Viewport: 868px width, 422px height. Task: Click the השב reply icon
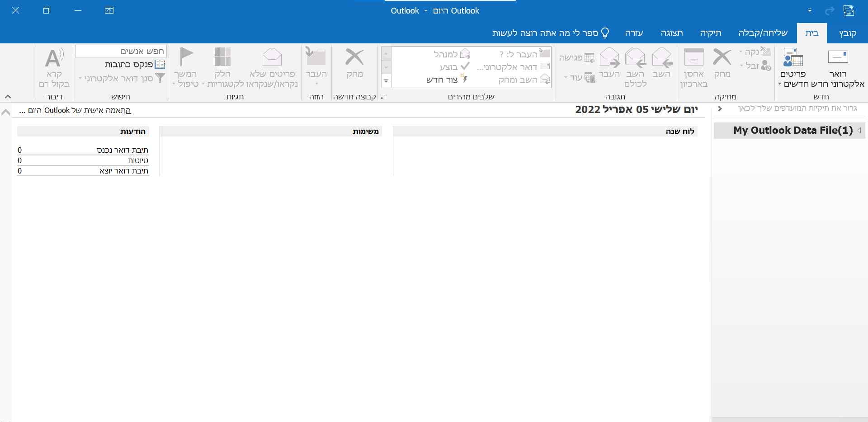(x=662, y=63)
